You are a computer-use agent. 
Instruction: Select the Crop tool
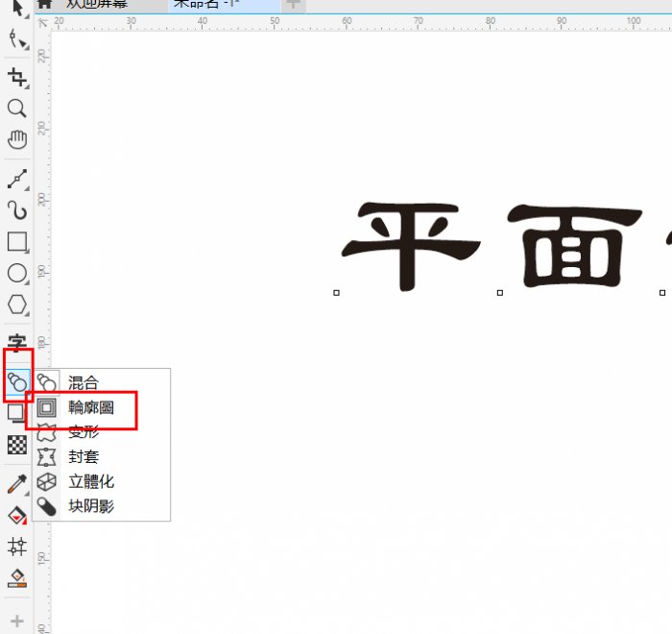(16, 77)
